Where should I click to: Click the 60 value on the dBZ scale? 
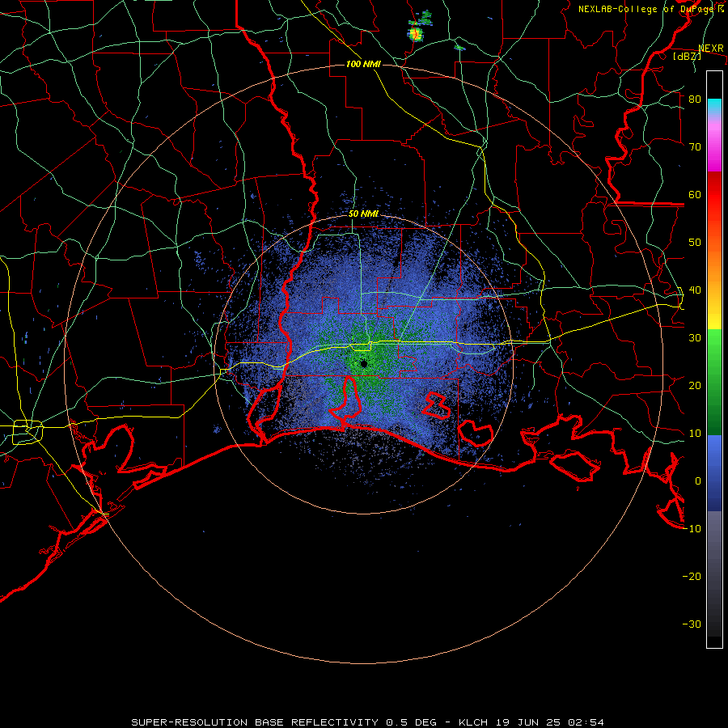[695, 194]
